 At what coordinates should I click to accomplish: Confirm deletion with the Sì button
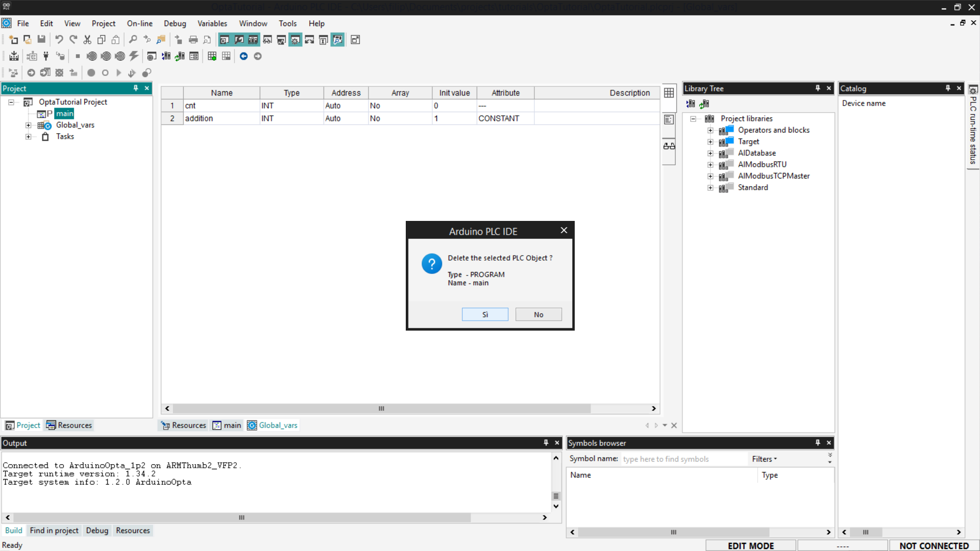click(485, 315)
